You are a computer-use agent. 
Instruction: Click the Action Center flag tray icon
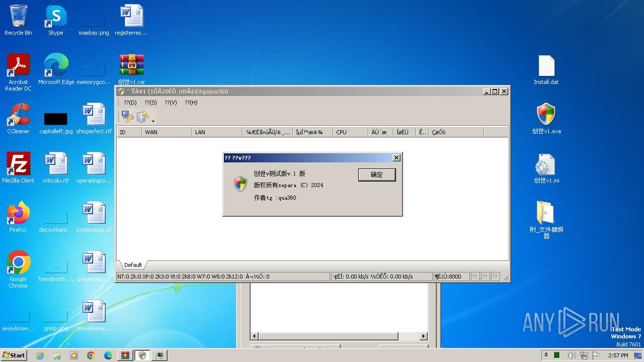[x=596, y=355]
